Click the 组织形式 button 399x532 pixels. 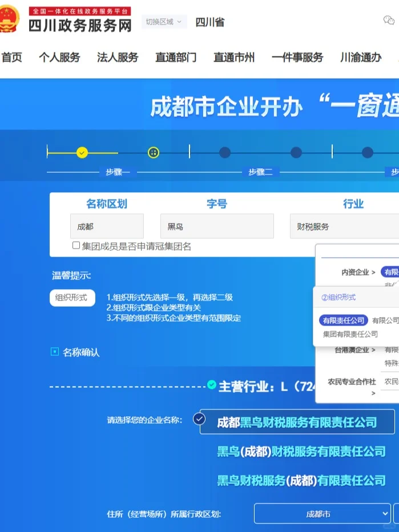(x=72, y=298)
